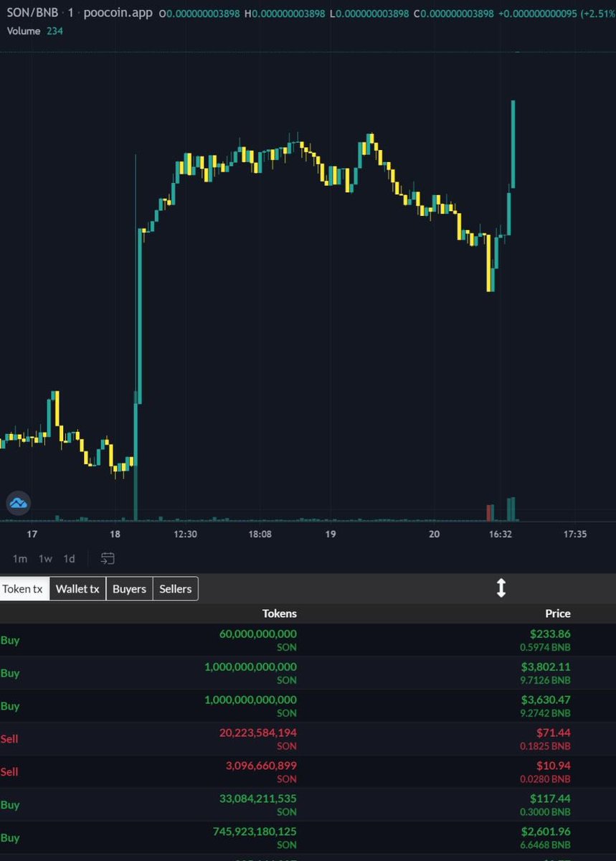Click the $233.86 price value

click(549, 634)
